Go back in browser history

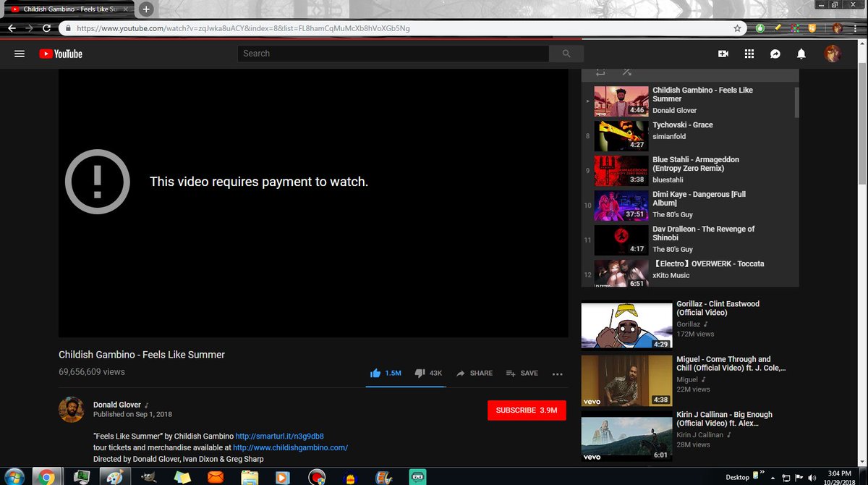tap(12, 28)
